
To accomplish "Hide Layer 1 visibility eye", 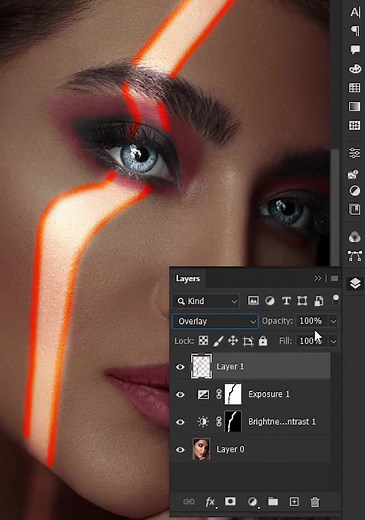I will pyautogui.click(x=180, y=367).
